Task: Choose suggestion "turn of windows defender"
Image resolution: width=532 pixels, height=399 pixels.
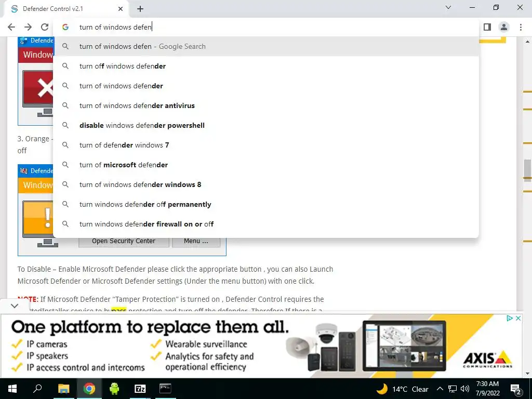Action: pyautogui.click(x=267, y=86)
